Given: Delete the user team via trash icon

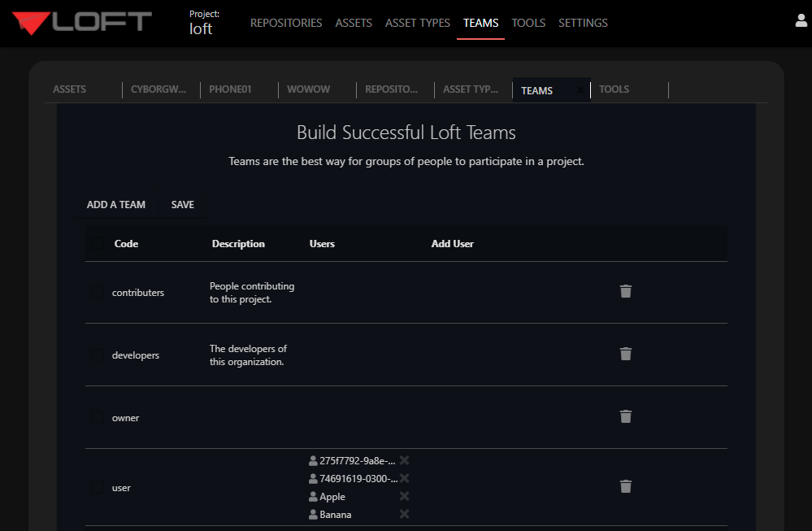Looking at the screenshot, I should [625, 486].
